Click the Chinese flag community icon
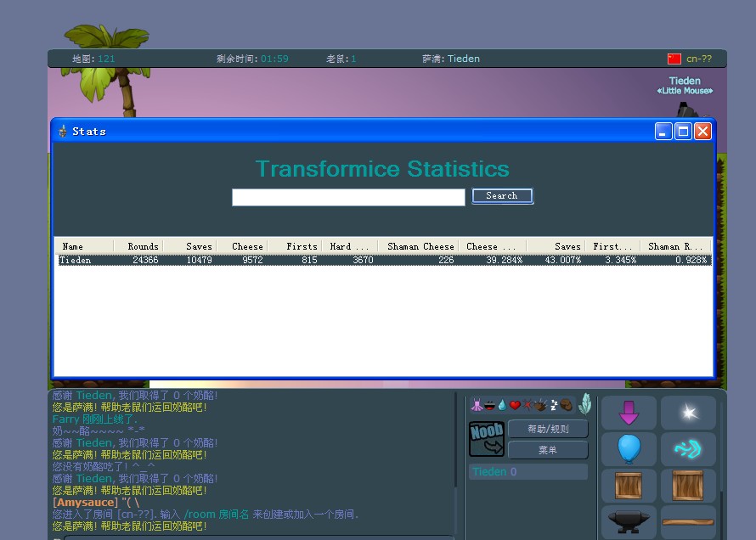The width and height of the screenshot is (756, 540). (674, 59)
